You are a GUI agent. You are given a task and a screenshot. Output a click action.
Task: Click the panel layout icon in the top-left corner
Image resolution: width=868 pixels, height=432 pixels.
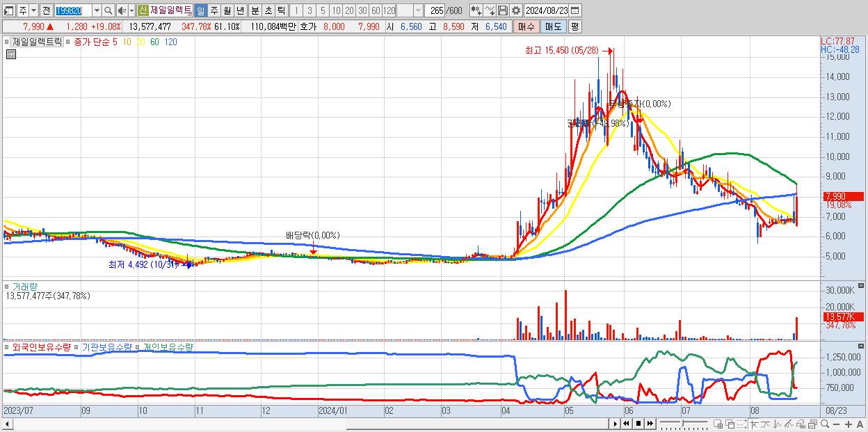(x=9, y=10)
